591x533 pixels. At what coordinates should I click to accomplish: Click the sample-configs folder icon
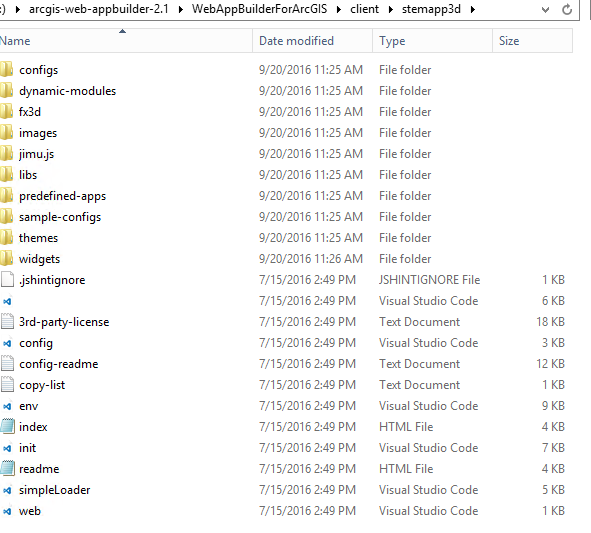click(6, 217)
